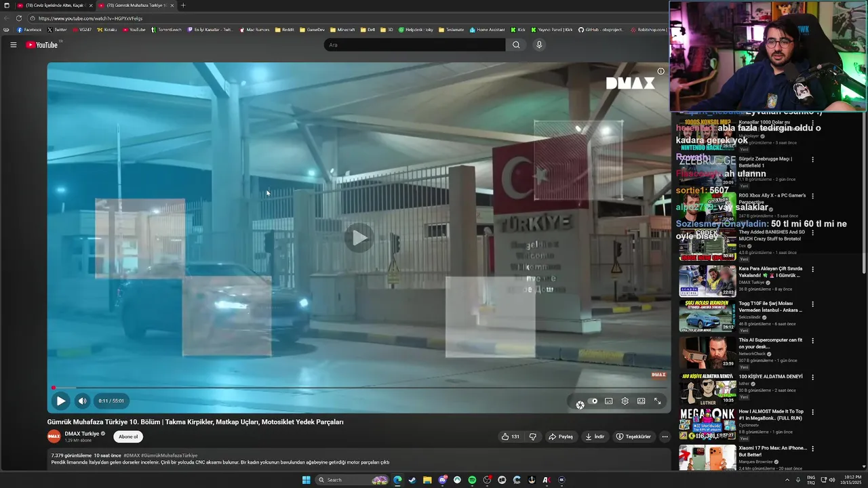
Task: Open a new browser tab
Action: point(182,5)
